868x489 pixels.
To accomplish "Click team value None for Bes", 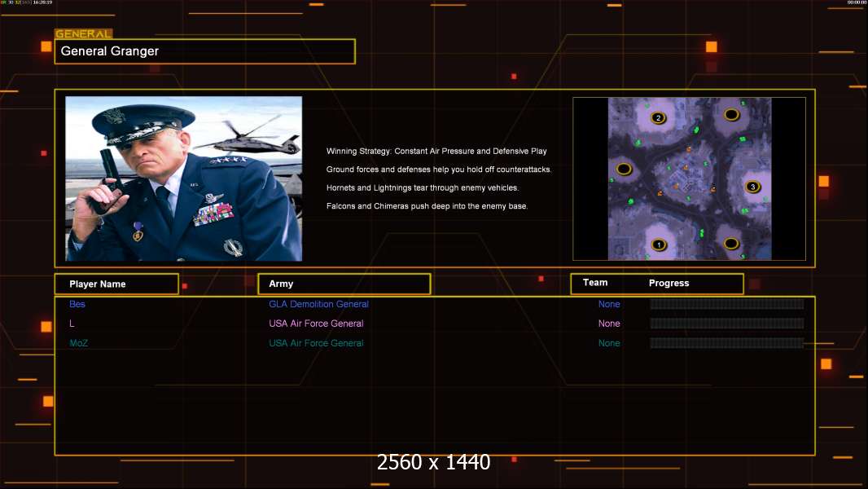I will coord(609,304).
